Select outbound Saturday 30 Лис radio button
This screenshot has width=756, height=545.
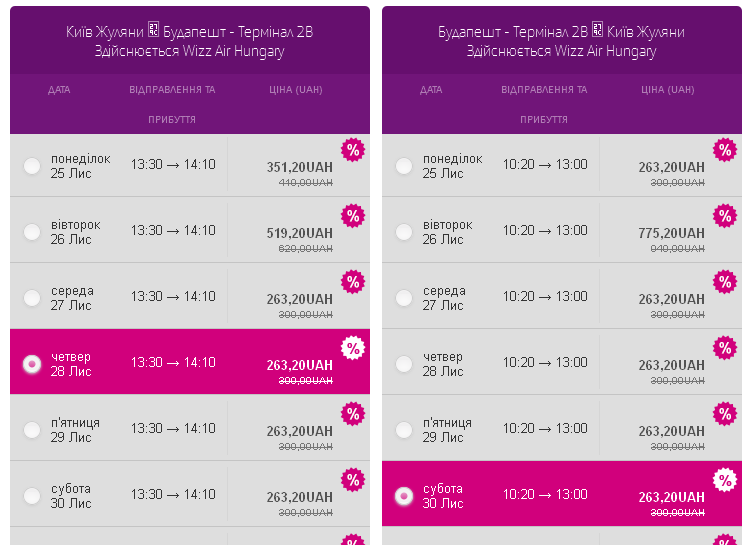click(x=32, y=496)
